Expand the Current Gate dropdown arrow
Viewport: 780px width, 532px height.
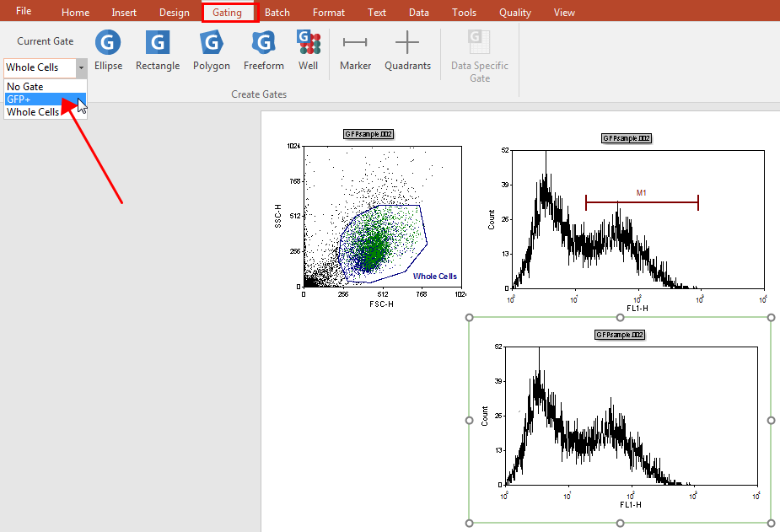pyautogui.click(x=81, y=67)
